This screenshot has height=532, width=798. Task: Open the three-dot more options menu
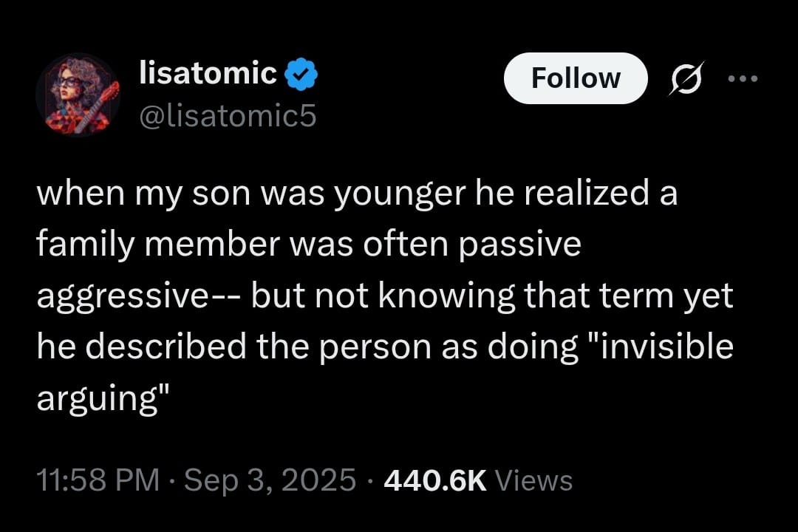(x=743, y=79)
